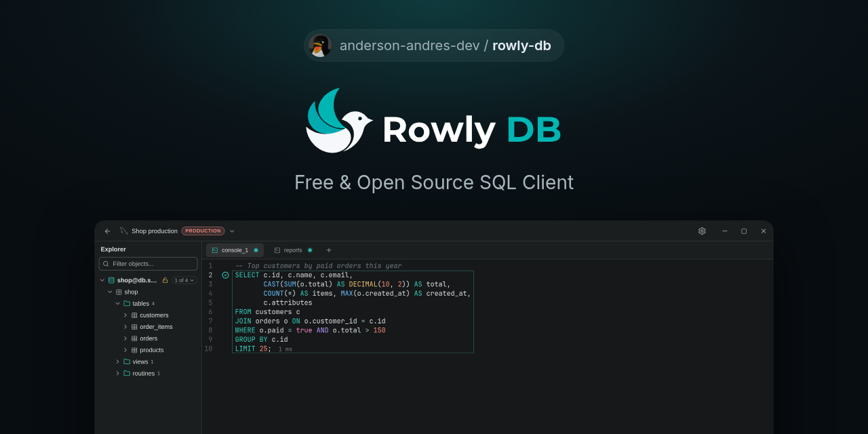The width and height of the screenshot is (868, 434).
Task: Click the MySQL dolphin icon beside Shop production
Action: point(123,231)
